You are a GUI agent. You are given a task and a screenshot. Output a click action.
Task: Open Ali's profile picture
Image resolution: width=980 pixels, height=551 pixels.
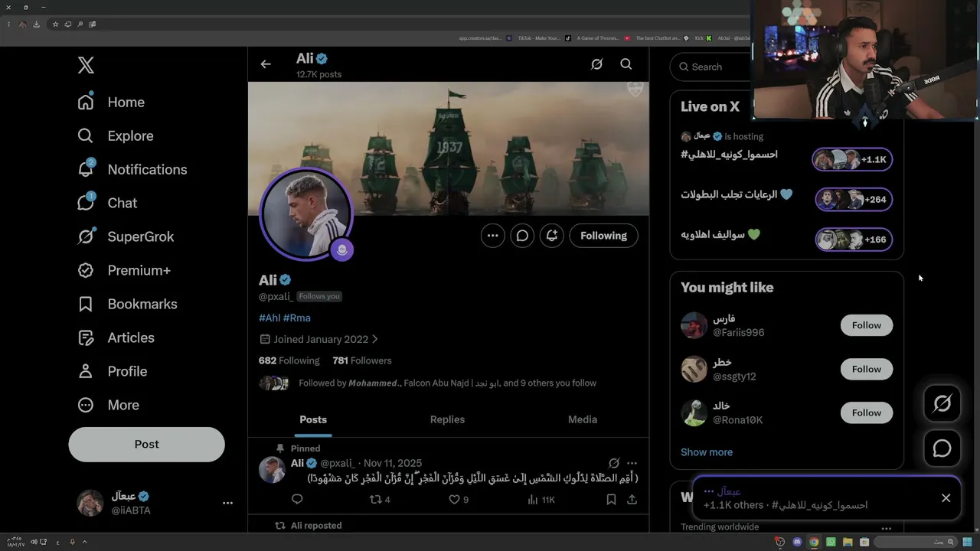pyautogui.click(x=306, y=214)
